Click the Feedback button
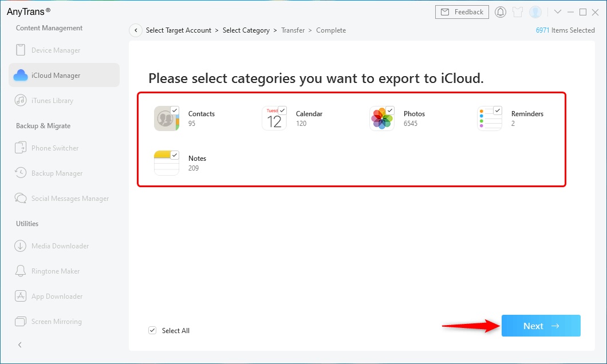Image resolution: width=607 pixels, height=364 pixels. coord(462,12)
